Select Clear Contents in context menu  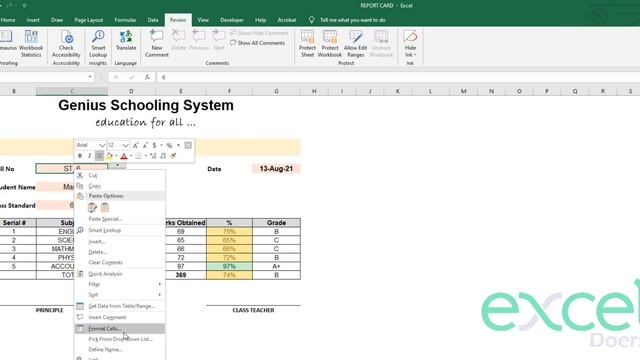tap(120, 262)
